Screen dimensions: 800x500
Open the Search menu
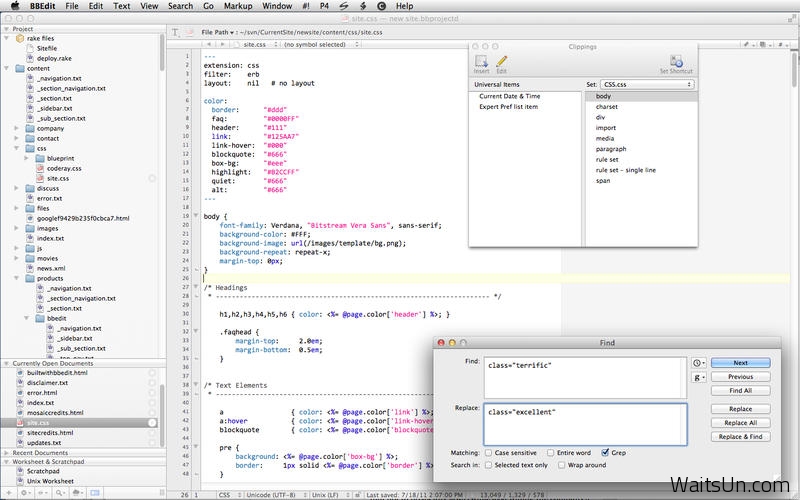pos(180,6)
